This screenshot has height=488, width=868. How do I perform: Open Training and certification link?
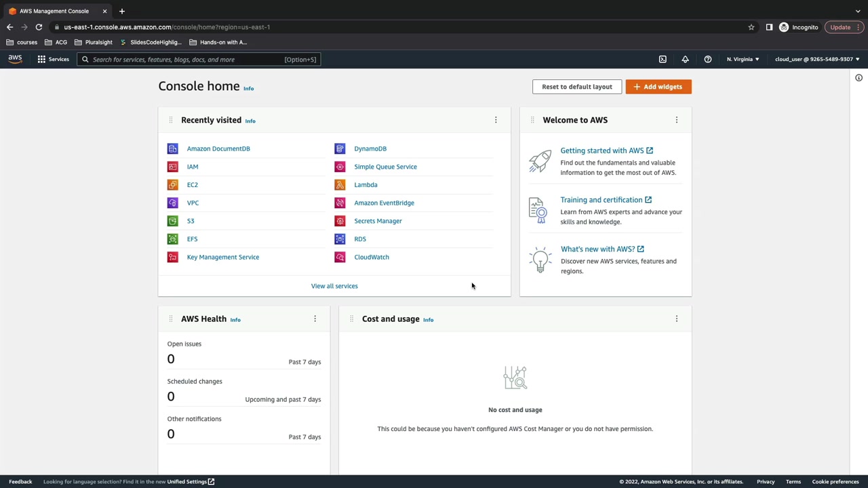[606, 200]
